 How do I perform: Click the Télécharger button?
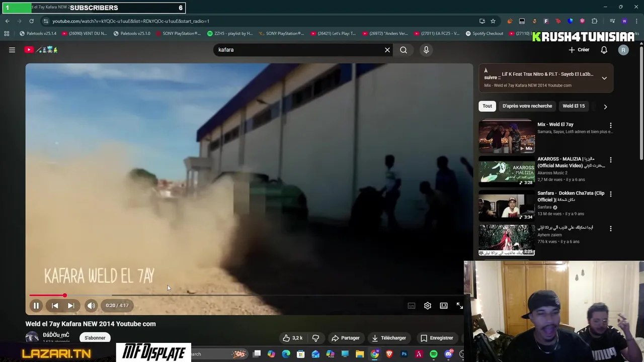point(389,338)
